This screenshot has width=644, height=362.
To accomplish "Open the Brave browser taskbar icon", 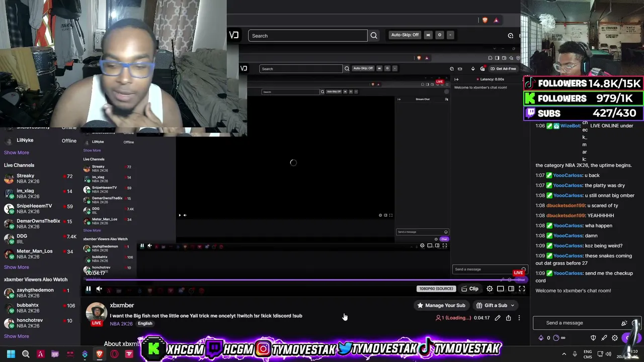I will coord(100,354).
